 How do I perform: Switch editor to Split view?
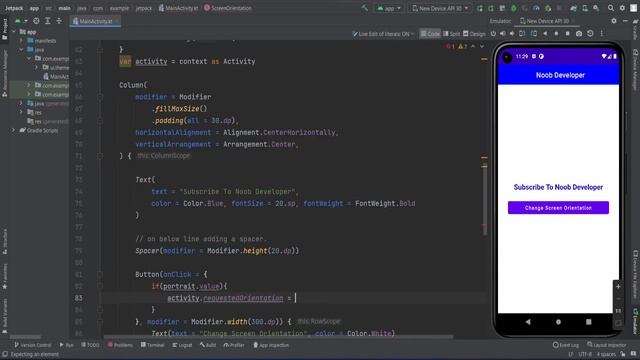tap(451, 34)
